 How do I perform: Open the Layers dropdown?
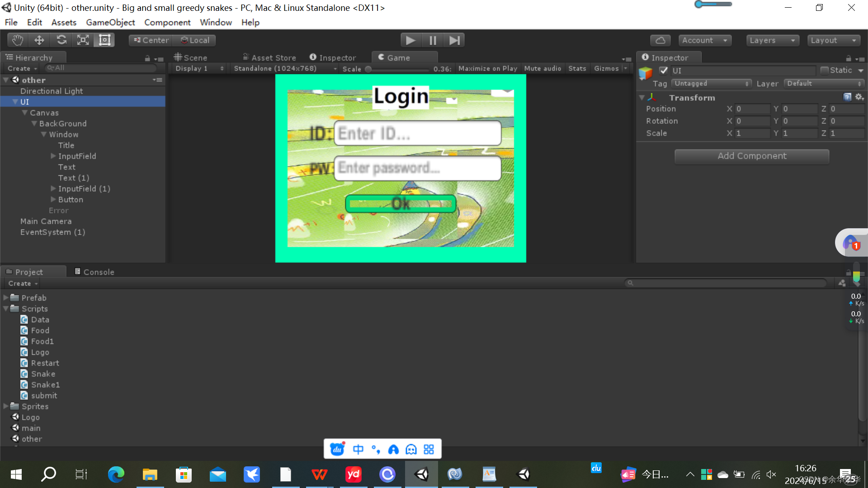772,40
